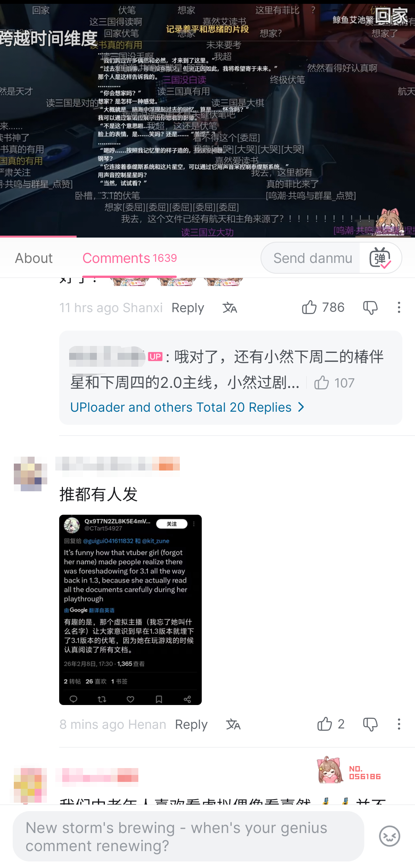Open the emoji picker by the comment box
415x868 pixels.
click(390, 836)
